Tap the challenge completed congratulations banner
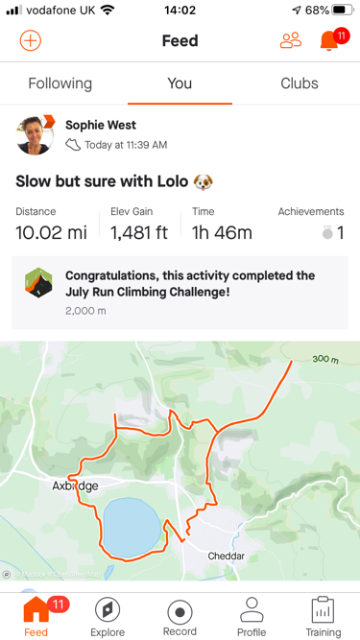This screenshot has width=360, height=640. [x=180, y=293]
